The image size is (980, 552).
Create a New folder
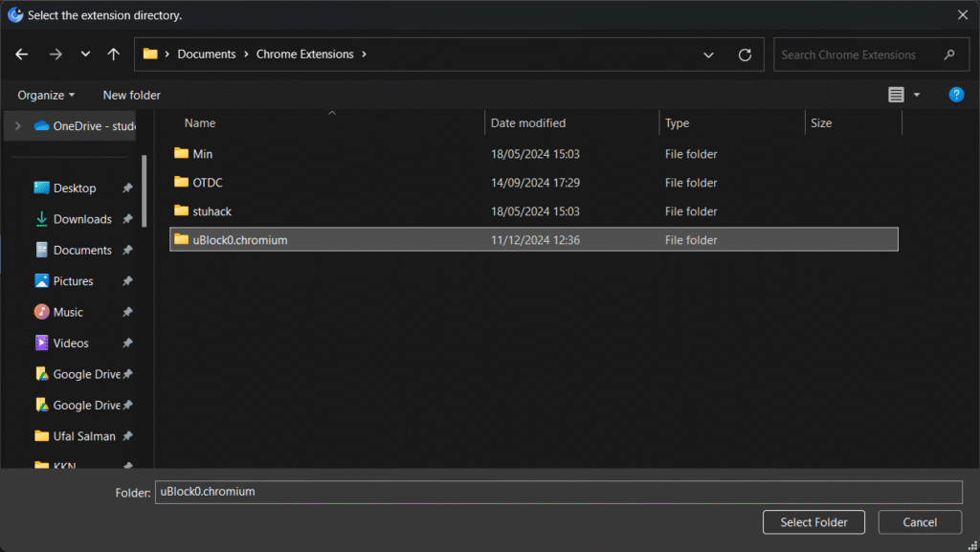tap(131, 95)
